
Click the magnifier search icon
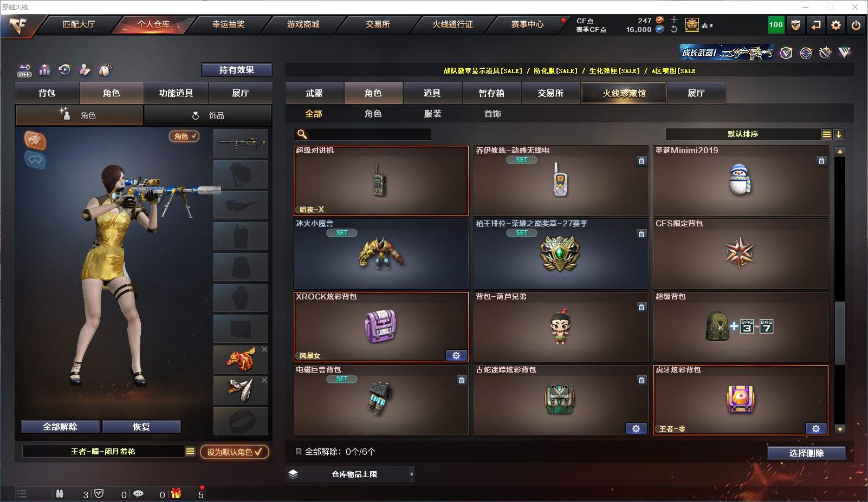tap(302, 134)
